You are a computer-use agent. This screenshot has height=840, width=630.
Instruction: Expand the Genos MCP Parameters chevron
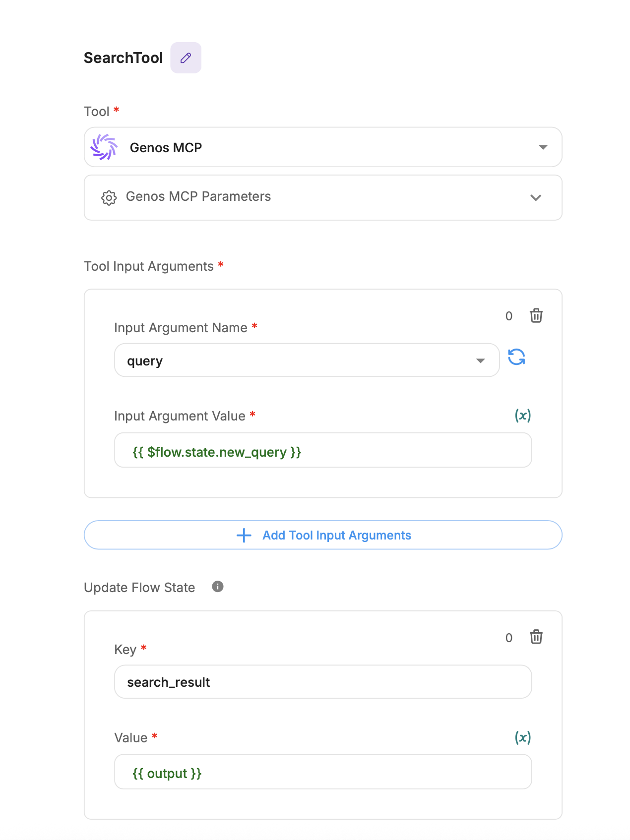[x=536, y=197]
